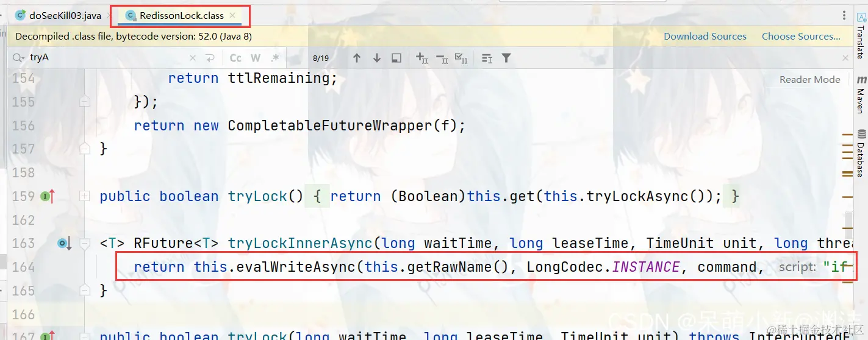Click the implements gutter icon at line 159
Screen dimensions: 868x340
tap(48, 196)
